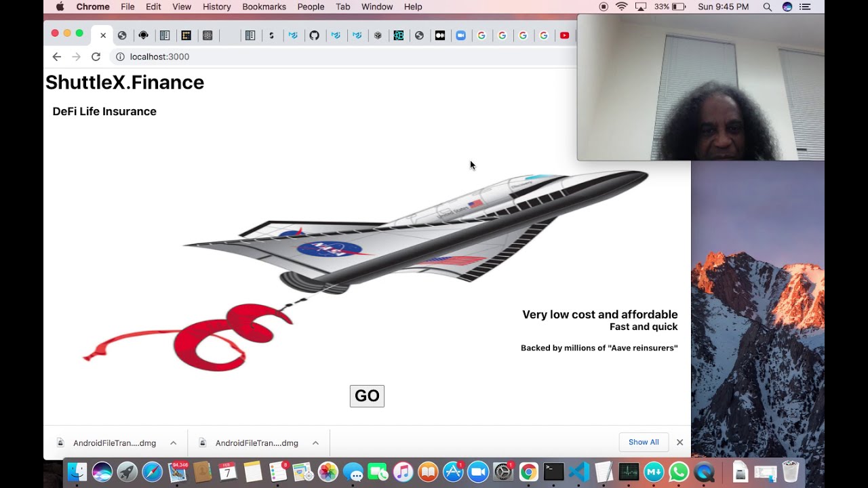Screen dimensions: 868x488
Task: Switch to the GitHub tab
Action: [x=315, y=35]
